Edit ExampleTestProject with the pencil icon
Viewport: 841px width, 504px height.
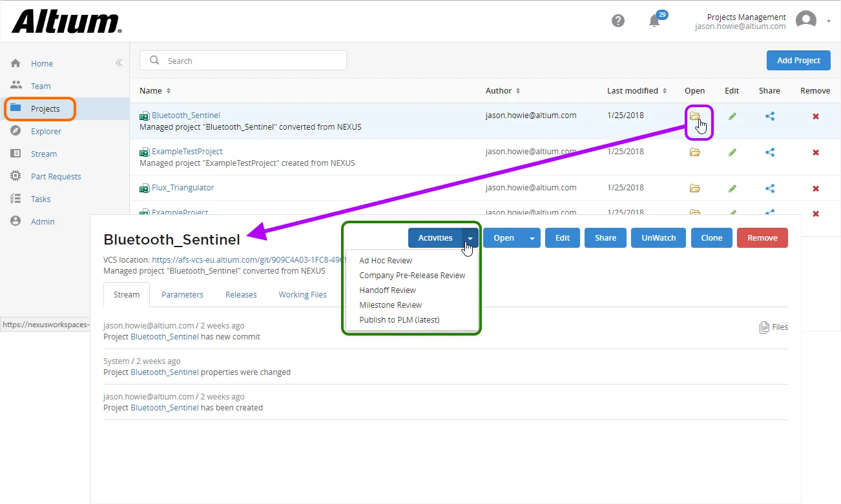tap(732, 152)
